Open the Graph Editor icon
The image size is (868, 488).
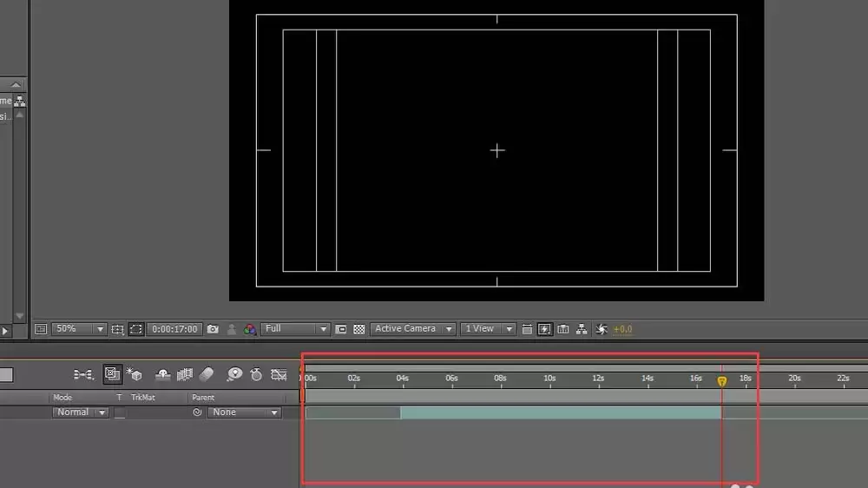[x=279, y=375]
